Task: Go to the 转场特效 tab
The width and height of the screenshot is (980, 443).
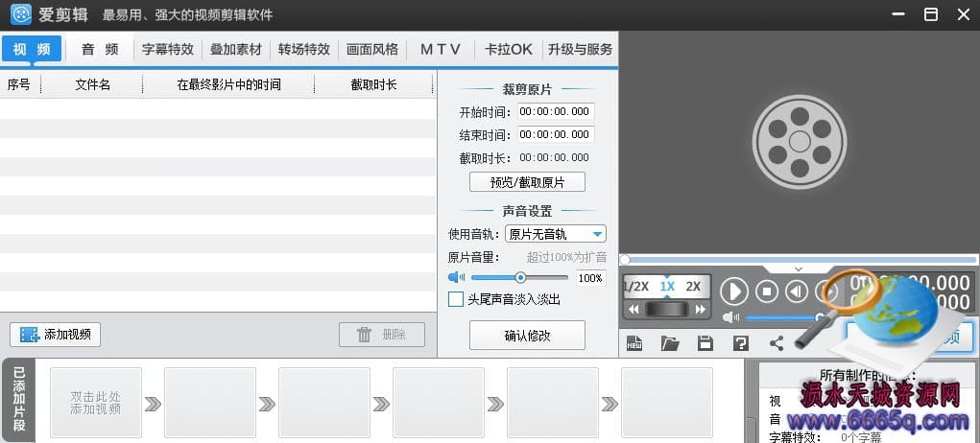Action: coord(303,49)
